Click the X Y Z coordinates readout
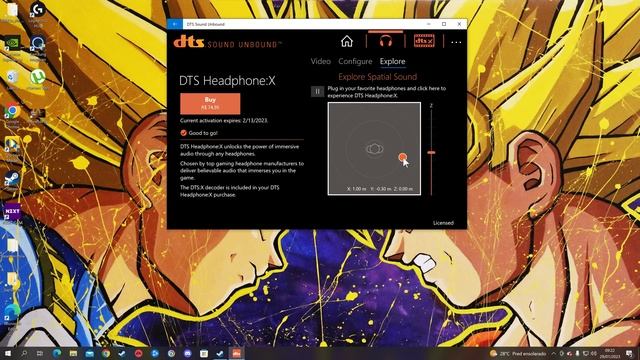640x360 pixels. [x=380, y=189]
